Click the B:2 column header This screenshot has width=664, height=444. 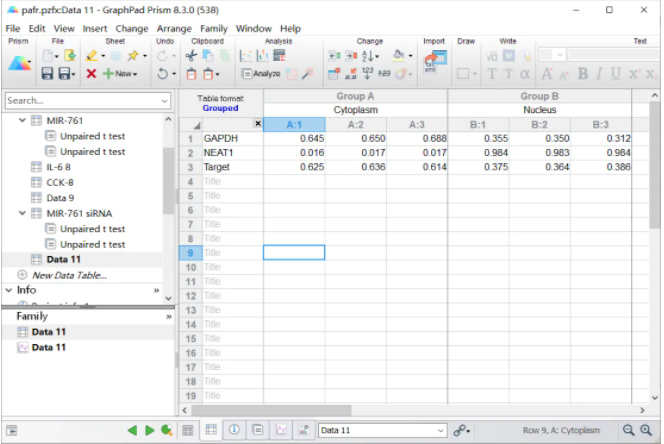point(540,125)
